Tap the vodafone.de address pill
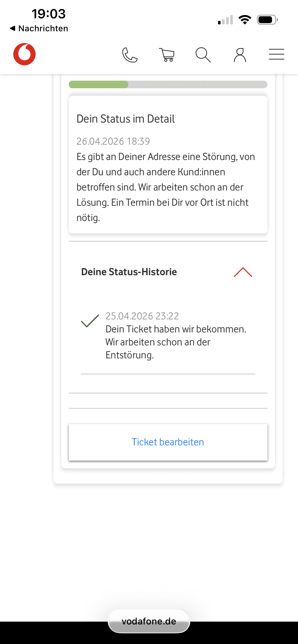The width and height of the screenshot is (298, 644). (x=149, y=621)
